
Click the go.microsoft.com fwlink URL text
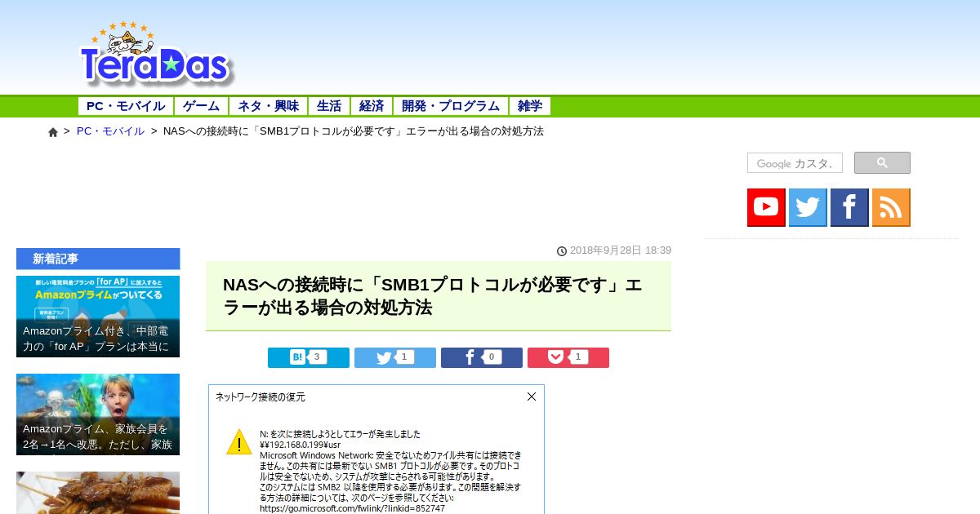coord(352,507)
